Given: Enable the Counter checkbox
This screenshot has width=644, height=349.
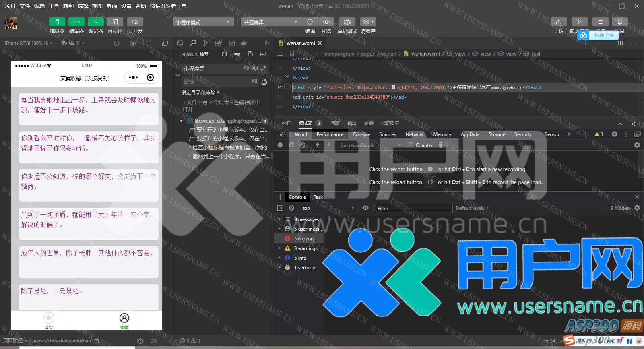Looking at the screenshot, I should click(411, 145).
